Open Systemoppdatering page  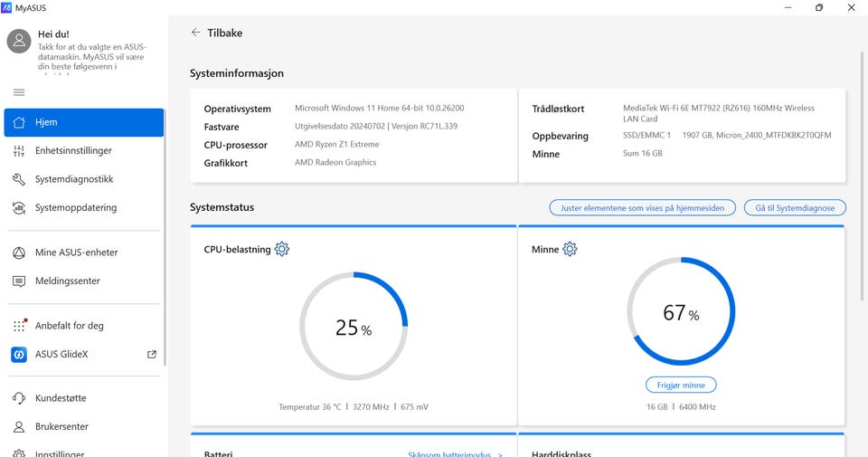pyautogui.click(x=83, y=208)
